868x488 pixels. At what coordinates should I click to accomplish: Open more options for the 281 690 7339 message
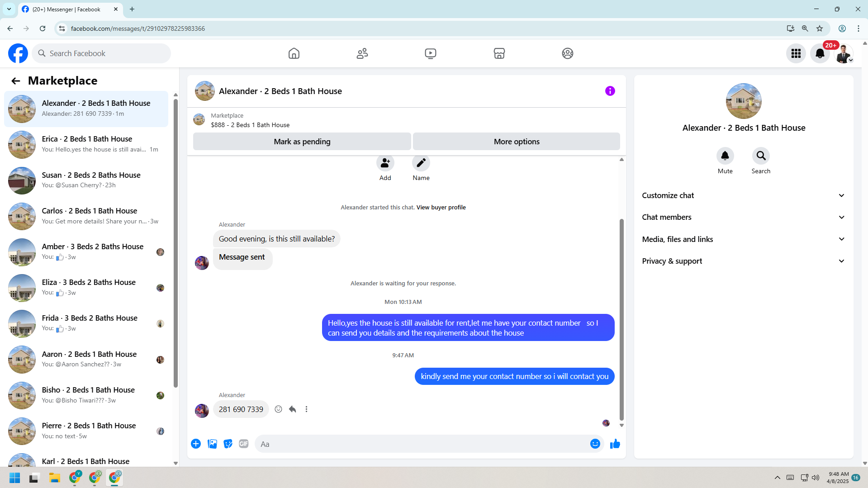click(x=307, y=409)
